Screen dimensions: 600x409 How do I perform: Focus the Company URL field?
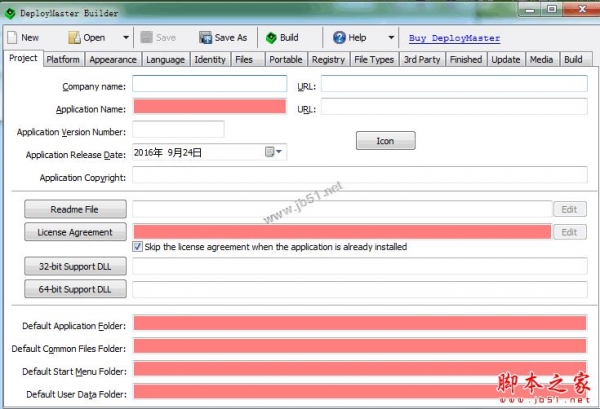454,83
